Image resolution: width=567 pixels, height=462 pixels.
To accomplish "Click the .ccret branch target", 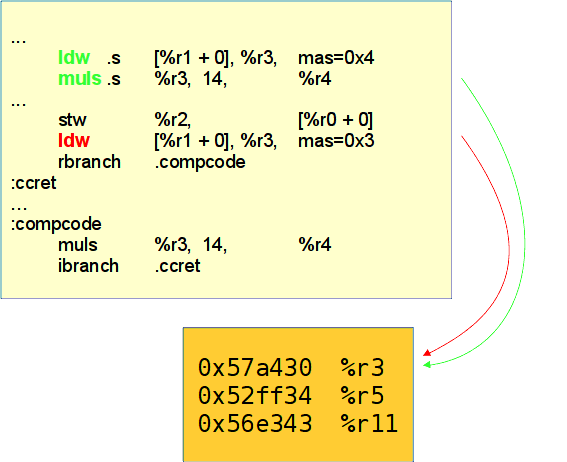I will [177, 266].
